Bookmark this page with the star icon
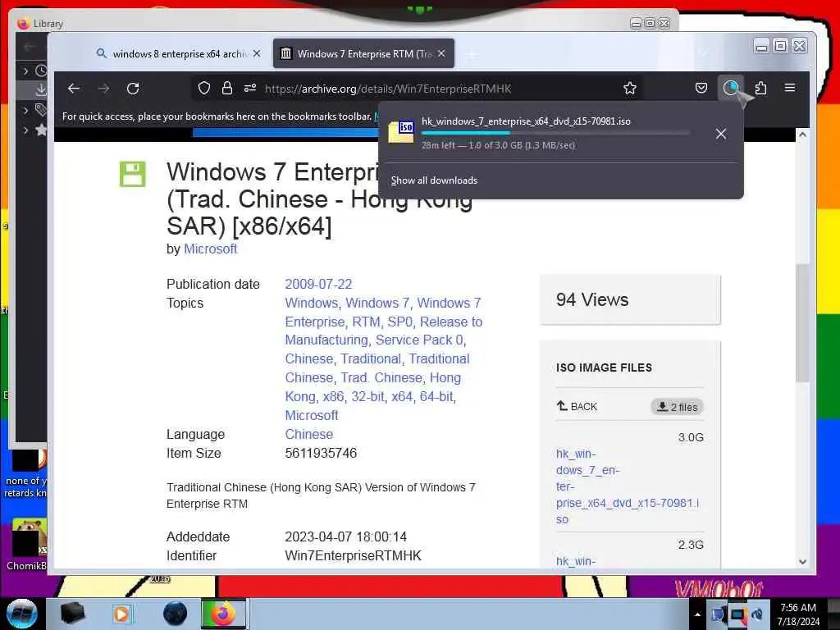 [x=630, y=88]
